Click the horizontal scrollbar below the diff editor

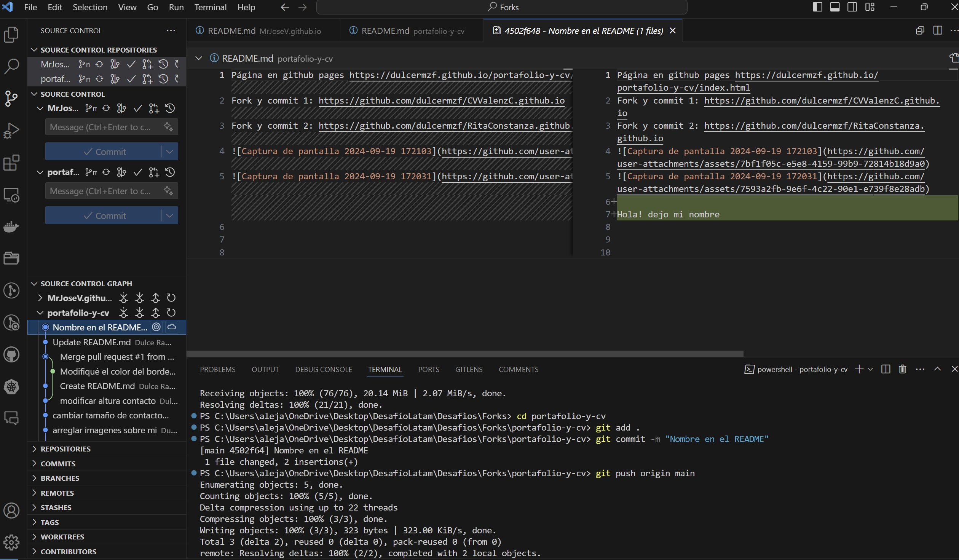coord(464,354)
